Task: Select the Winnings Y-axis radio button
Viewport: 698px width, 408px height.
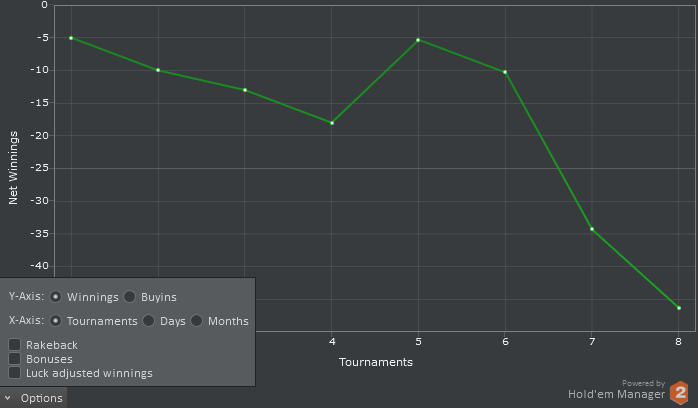Action: pos(56,297)
